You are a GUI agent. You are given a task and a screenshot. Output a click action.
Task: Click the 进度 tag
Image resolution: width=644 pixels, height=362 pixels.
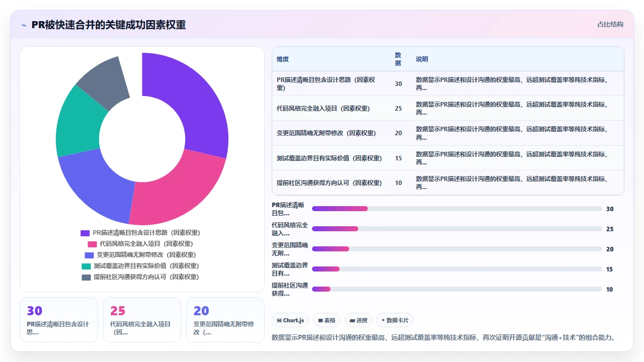pyautogui.click(x=358, y=320)
